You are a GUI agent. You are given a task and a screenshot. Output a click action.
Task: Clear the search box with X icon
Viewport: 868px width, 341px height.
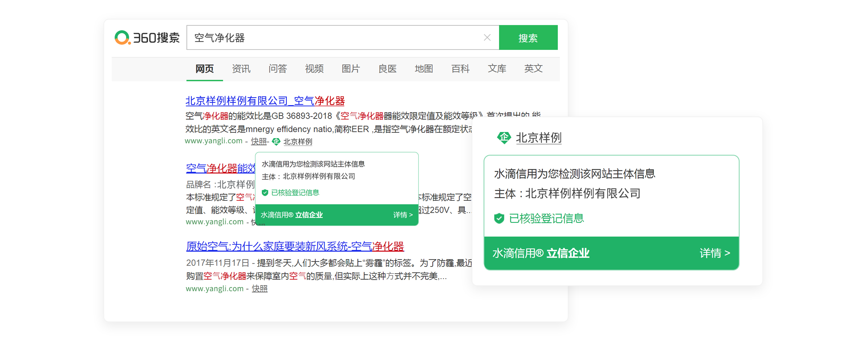(487, 38)
